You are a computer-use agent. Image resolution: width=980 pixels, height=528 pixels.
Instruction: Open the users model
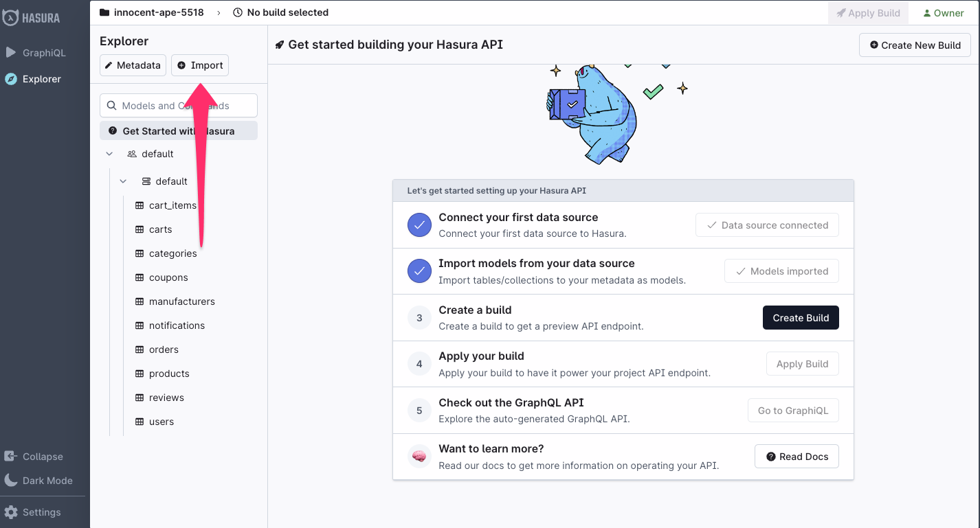(162, 422)
